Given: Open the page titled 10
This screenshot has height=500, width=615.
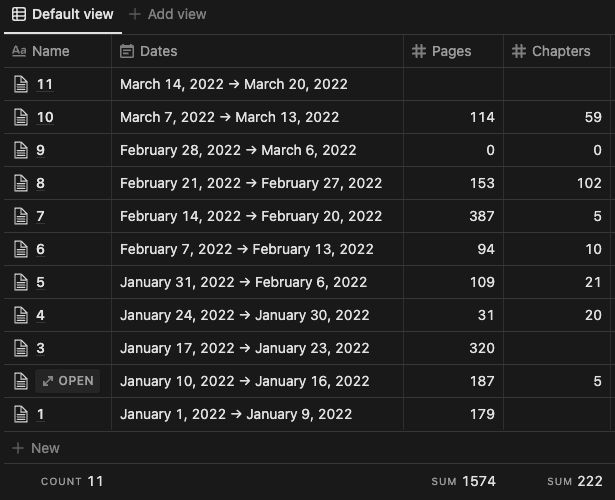Looking at the screenshot, I should coord(45,117).
